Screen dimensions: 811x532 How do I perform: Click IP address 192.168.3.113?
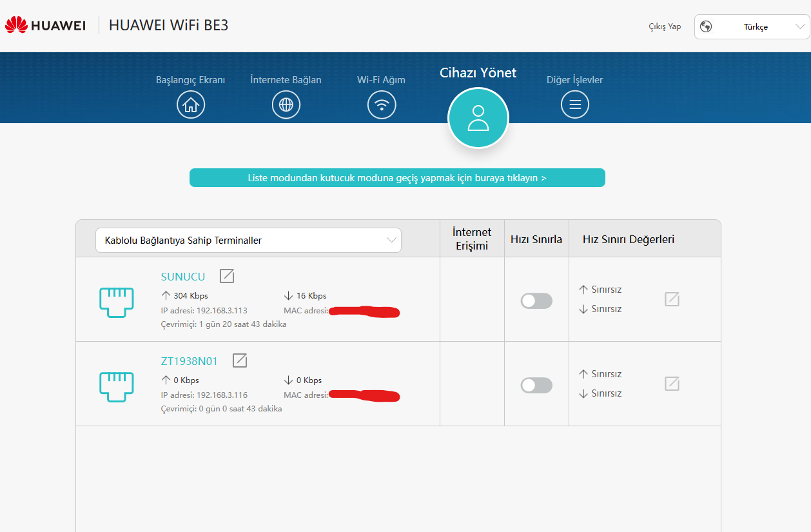pos(204,311)
